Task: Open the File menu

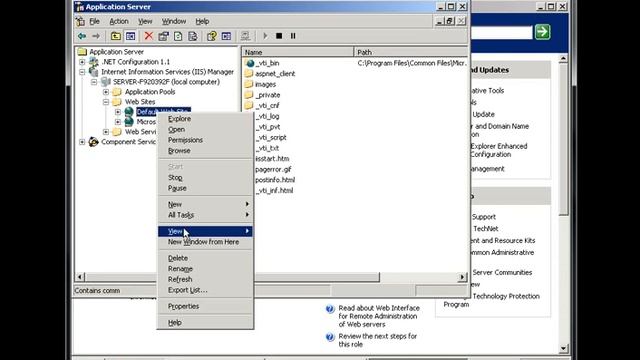Action: click(94, 21)
